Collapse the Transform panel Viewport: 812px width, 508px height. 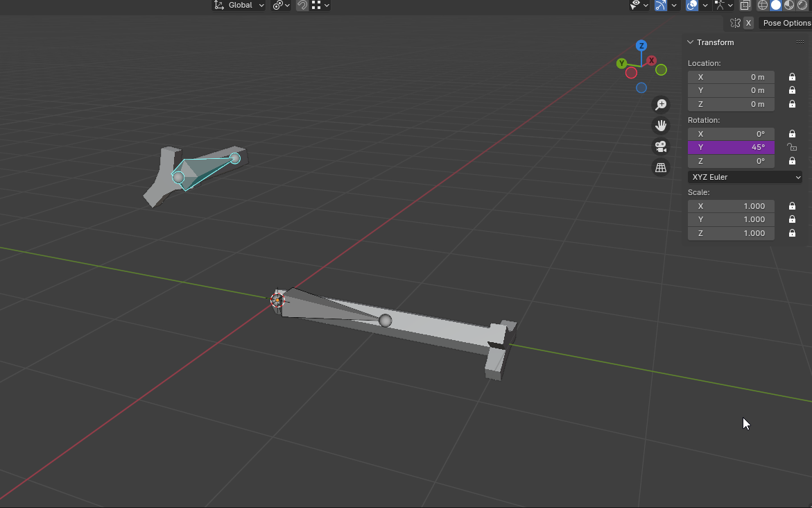690,42
